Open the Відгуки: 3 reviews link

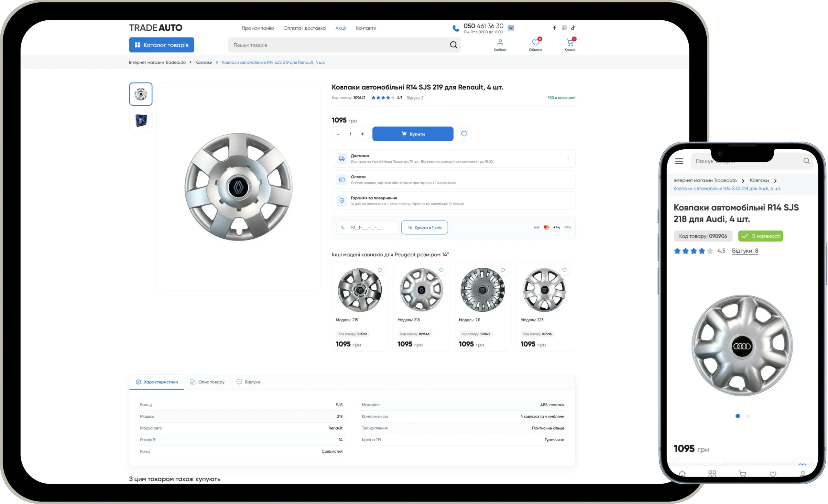[x=415, y=98]
